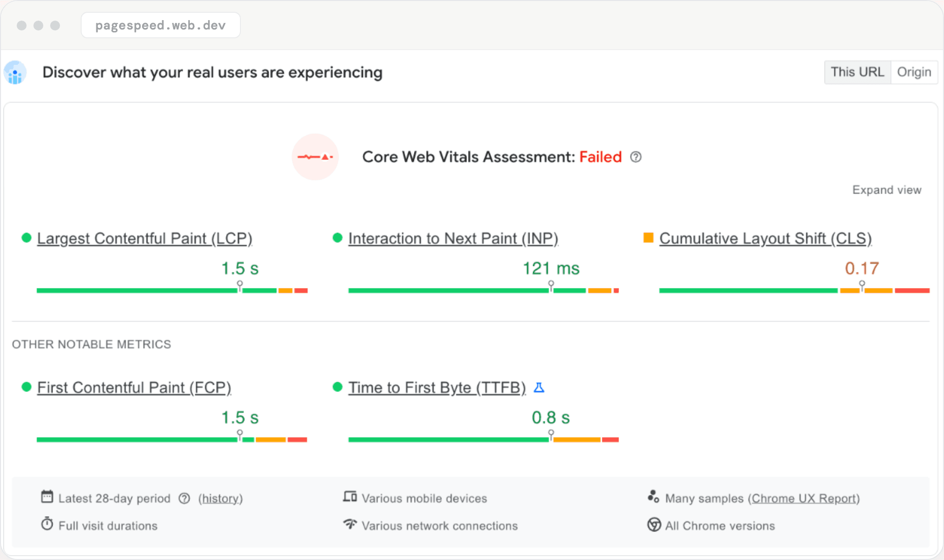Click the OTHER NOTABLE METRICS heading

coord(91,344)
